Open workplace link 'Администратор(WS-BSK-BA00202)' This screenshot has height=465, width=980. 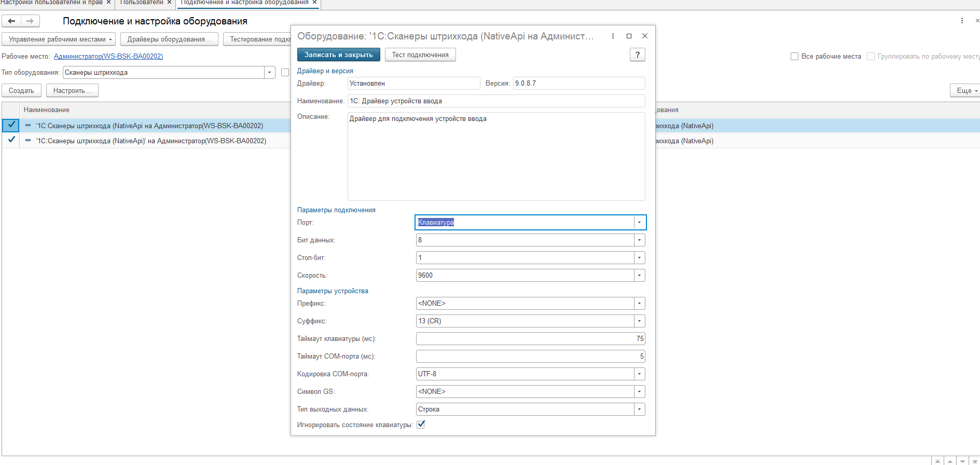tap(108, 57)
